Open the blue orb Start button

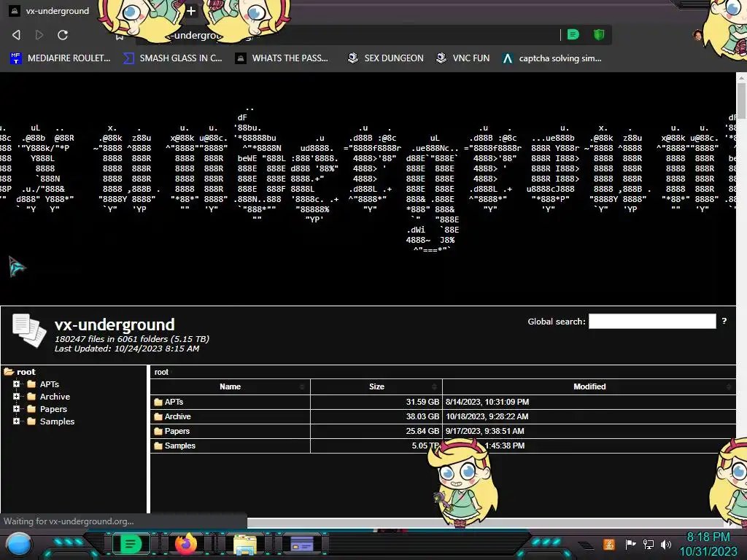[x=18, y=545]
